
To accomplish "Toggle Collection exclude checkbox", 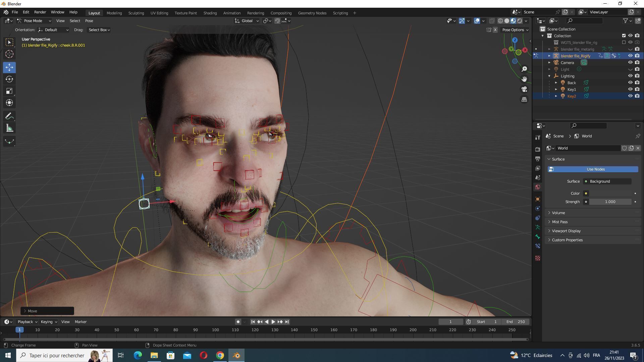I will [x=624, y=36].
